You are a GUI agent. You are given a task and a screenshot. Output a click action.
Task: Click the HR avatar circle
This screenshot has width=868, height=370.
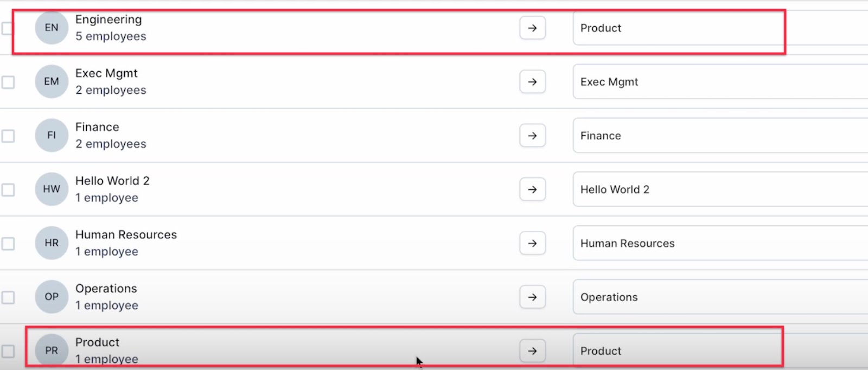click(52, 243)
